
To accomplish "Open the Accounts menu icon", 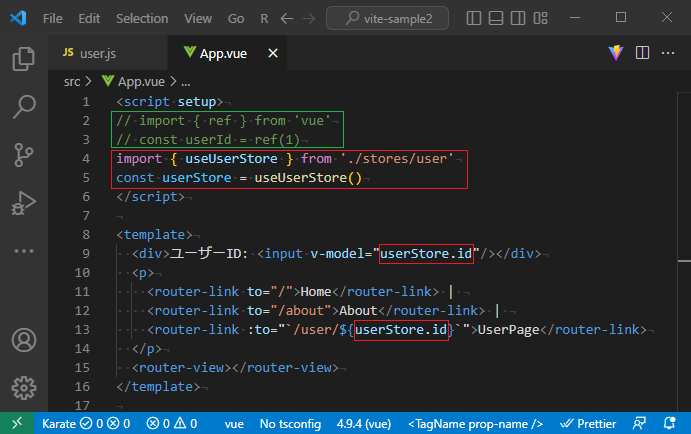I will [x=23, y=340].
